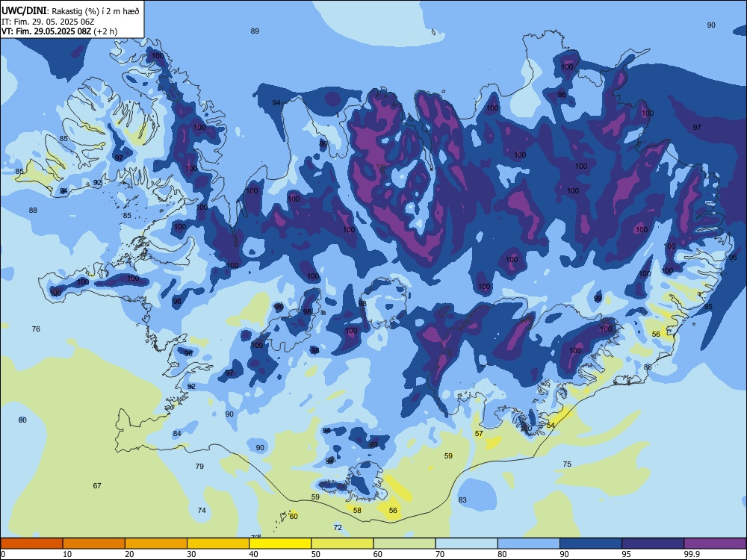
Task: Click the pale blue 70–80 legend swatch
Action: [x=466, y=544]
